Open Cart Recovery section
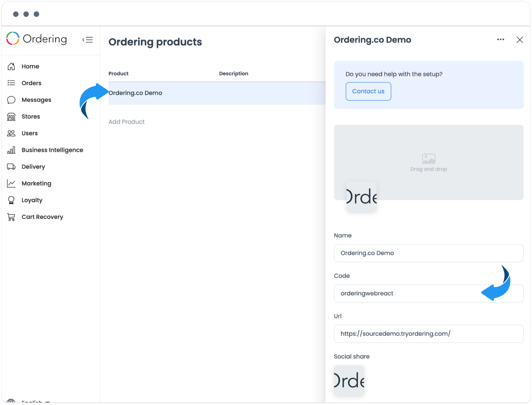532x405 pixels. pyautogui.click(x=42, y=217)
